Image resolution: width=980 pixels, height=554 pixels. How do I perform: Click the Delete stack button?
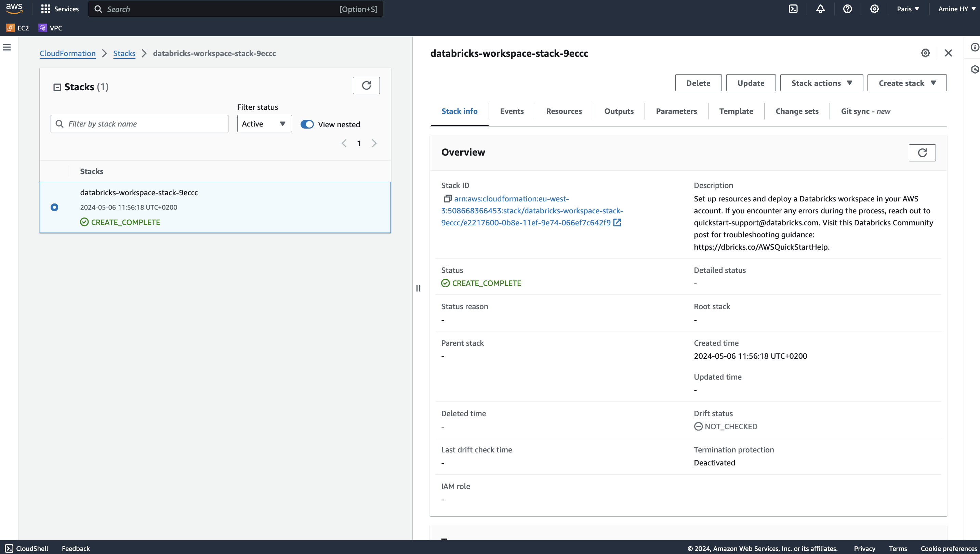698,83
